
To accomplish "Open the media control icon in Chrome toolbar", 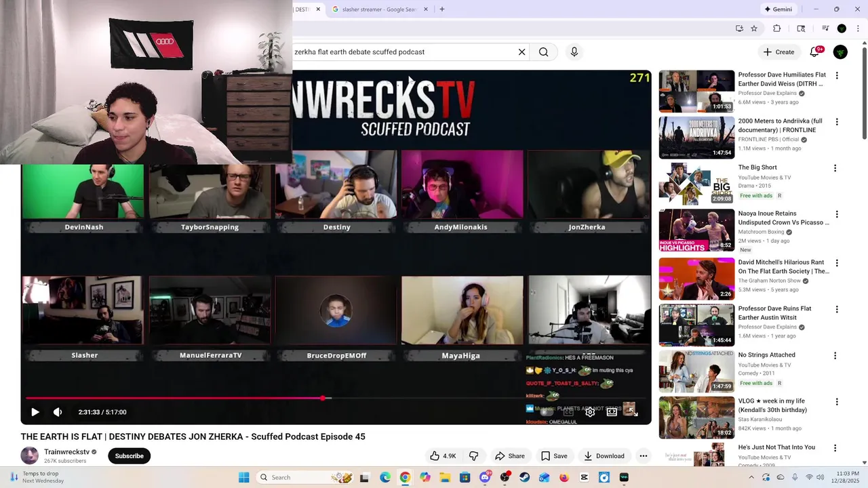I will [x=825, y=28].
